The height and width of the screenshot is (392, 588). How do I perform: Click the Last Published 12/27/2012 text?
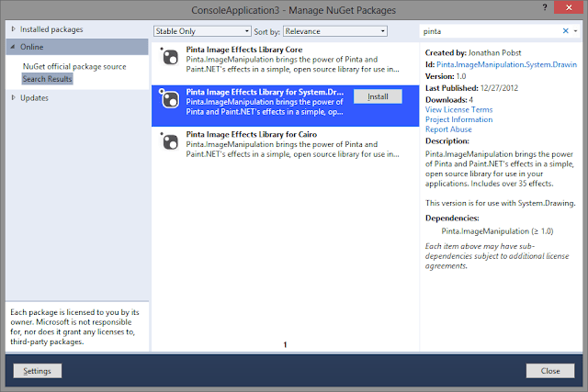[471, 88]
